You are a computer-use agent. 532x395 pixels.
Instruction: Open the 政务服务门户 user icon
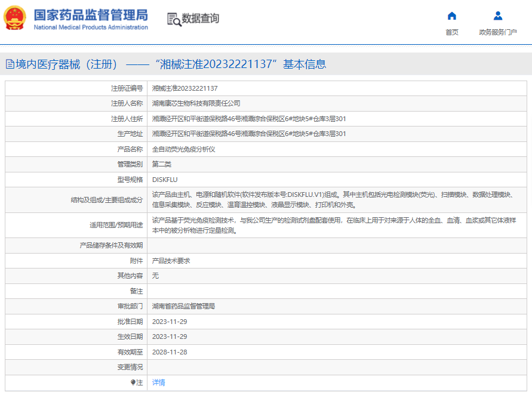(498, 16)
